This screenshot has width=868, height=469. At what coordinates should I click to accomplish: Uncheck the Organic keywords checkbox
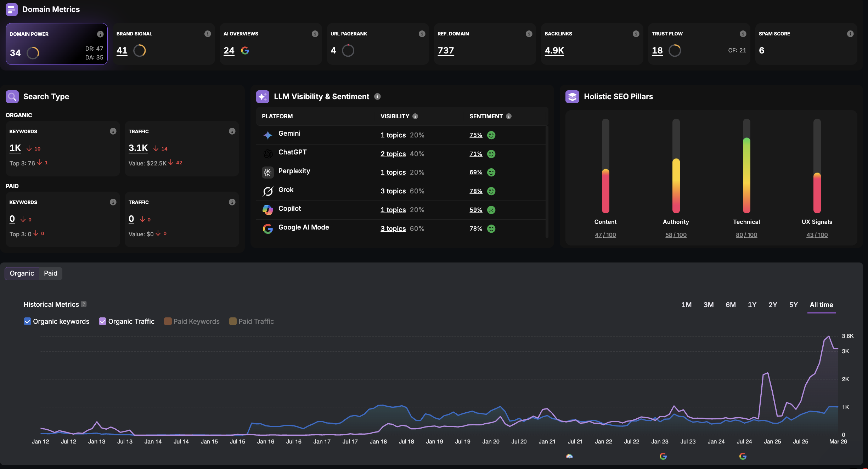pyautogui.click(x=27, y=321)
